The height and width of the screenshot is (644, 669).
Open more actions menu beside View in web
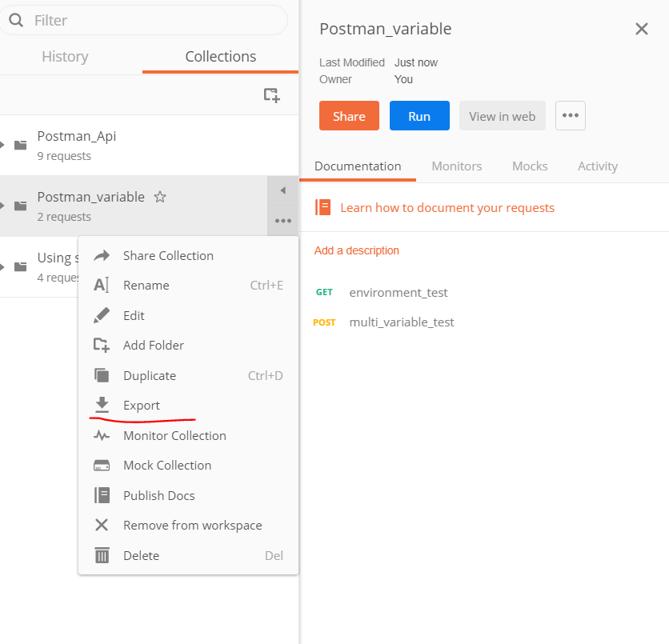click(571, 115)
